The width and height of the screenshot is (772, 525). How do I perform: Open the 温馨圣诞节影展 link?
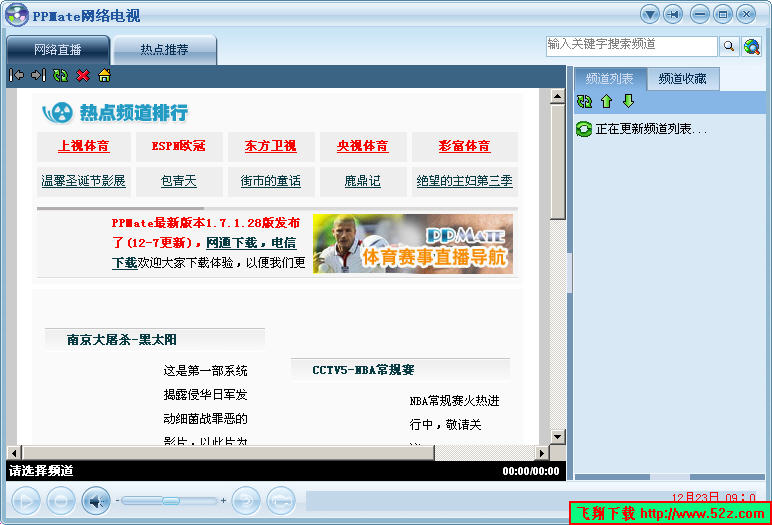pyautogui.click(x=83, y=181)
